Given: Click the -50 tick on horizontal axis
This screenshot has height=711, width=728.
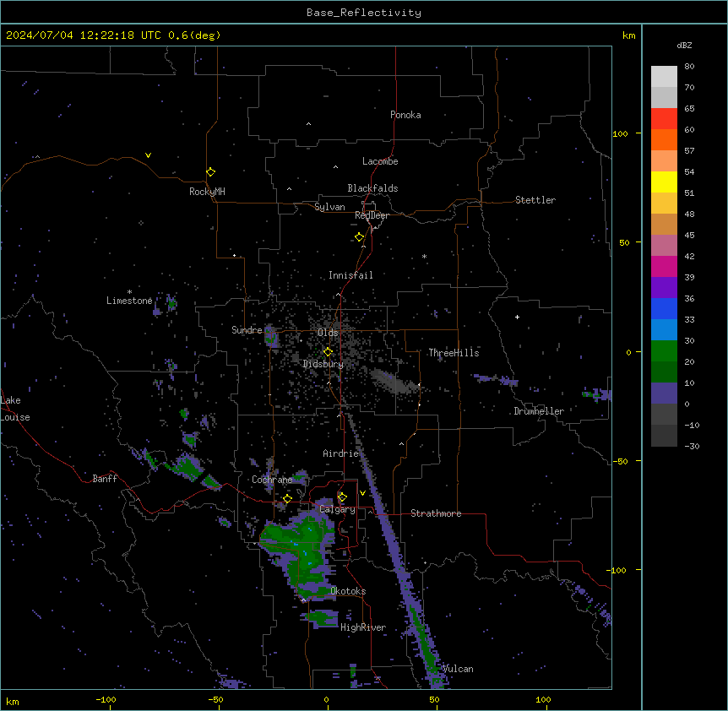Looking at the screenshot, I should (215, 699).
